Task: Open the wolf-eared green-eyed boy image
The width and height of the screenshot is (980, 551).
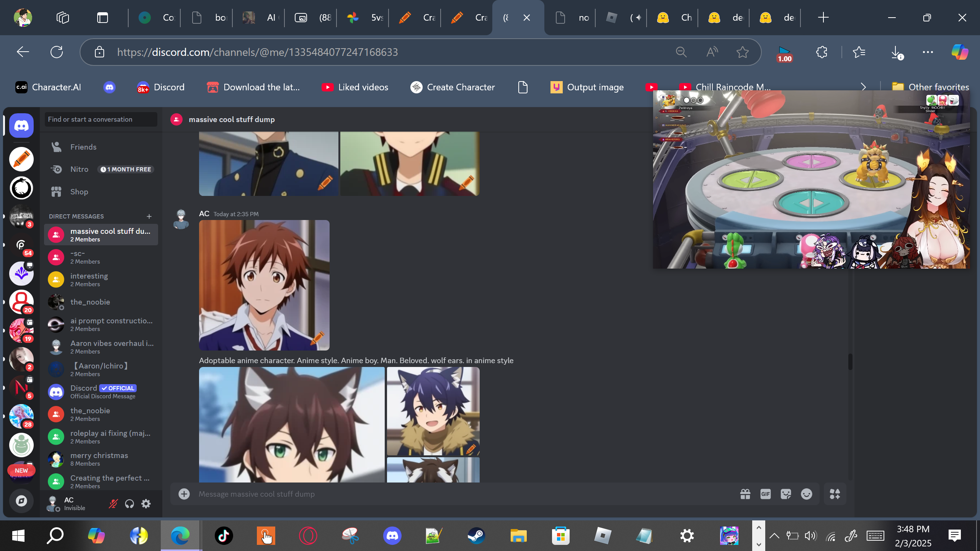Action: tap(292, 425)
